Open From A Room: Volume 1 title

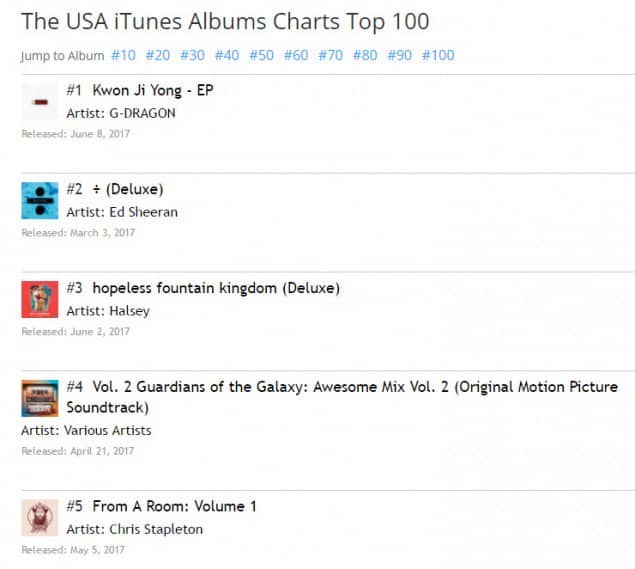tap(174, 506)
